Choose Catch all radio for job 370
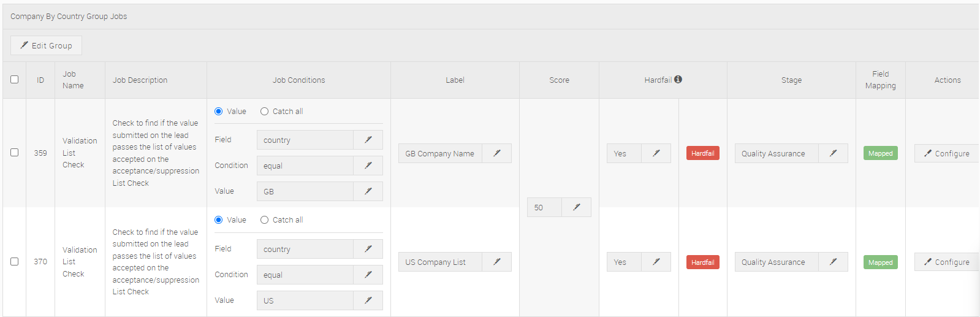 click(x=265, y=220)
